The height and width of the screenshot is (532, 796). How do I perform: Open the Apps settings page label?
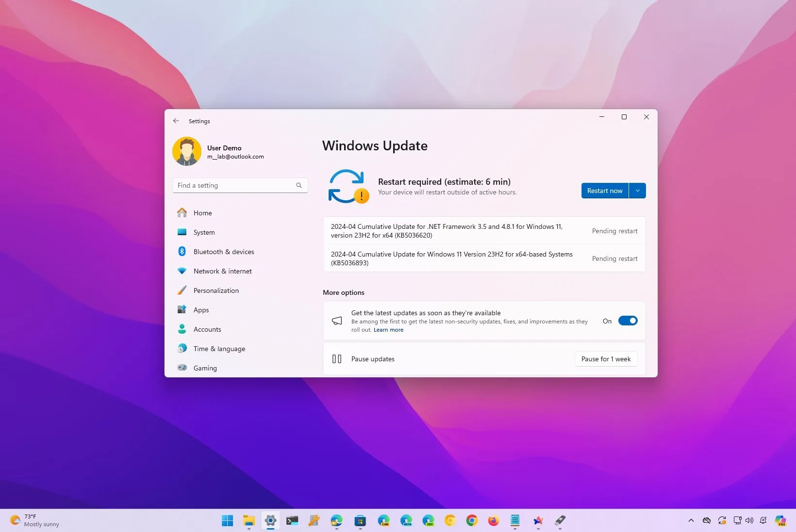click(201, 310)
